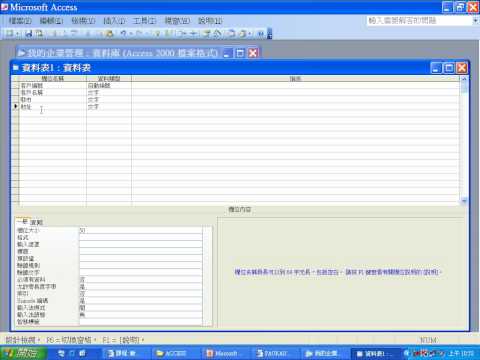Click the Database Window toolbar icon

coord(231,33)
